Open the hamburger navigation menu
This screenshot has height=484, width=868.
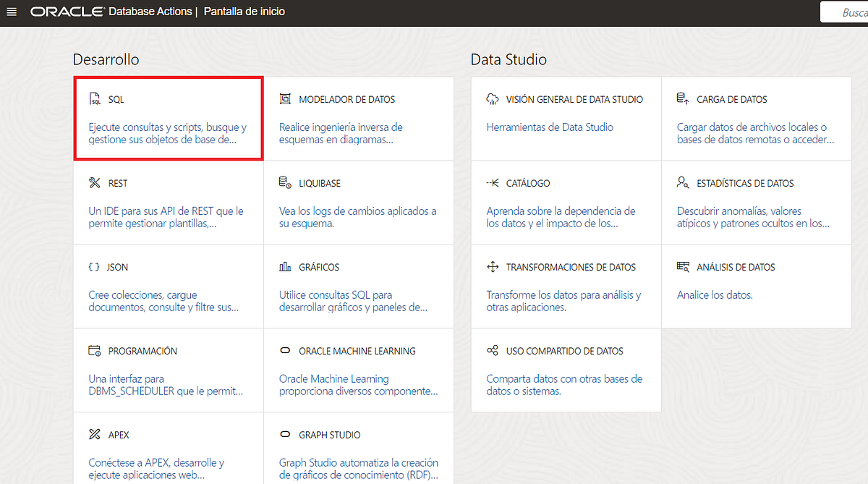point(11,11)
